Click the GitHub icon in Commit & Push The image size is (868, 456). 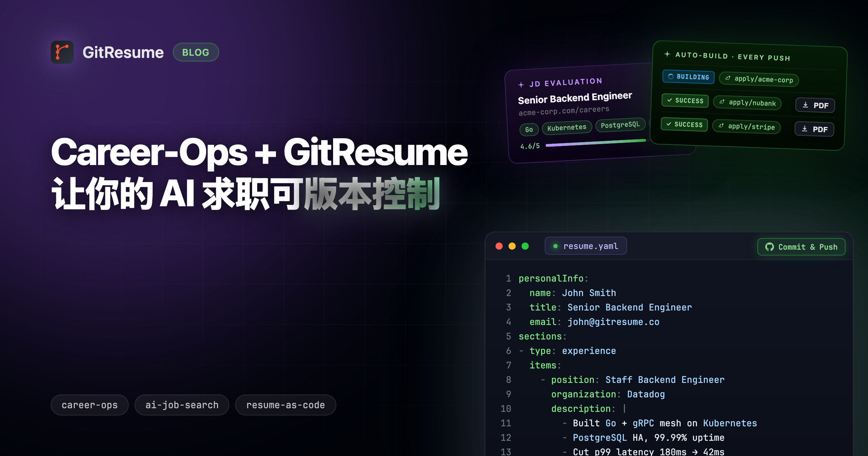769,247
